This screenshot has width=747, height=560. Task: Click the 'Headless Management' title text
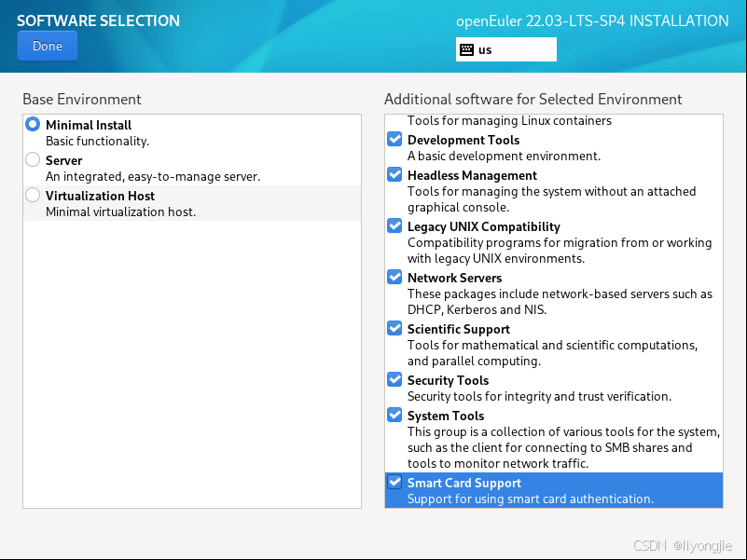pos(472,176)
